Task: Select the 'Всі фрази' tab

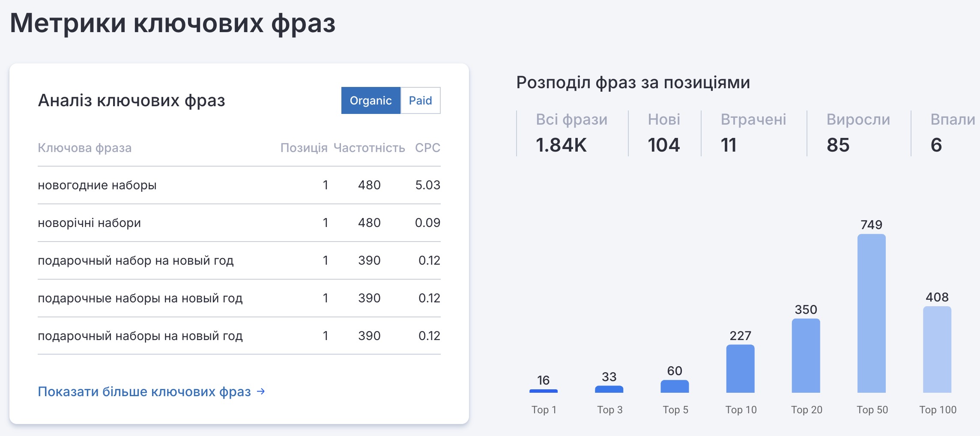Action: (x=571, y=133)
